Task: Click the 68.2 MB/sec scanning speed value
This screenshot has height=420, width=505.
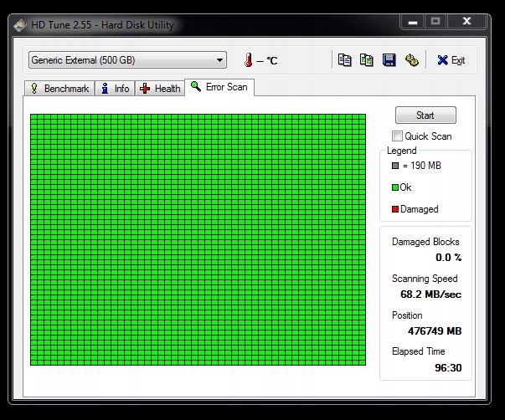Action: pos(431,295)
